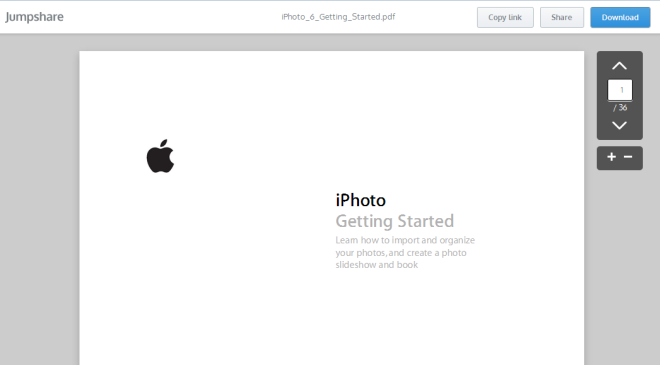This screenshot has height=365, width=660.
Task: Go to the next page with down chevron
Action: (619, 125)
